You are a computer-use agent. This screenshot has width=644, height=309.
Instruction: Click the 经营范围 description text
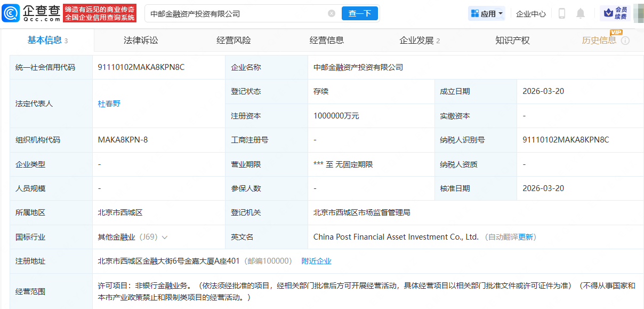pos(367,291)
